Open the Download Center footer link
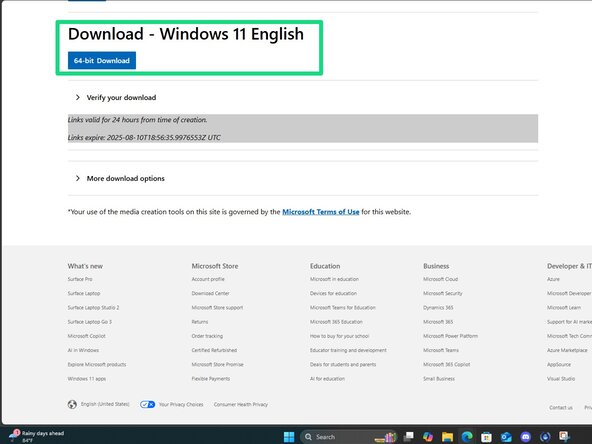The image size is (592, 444). coord(210,293)
